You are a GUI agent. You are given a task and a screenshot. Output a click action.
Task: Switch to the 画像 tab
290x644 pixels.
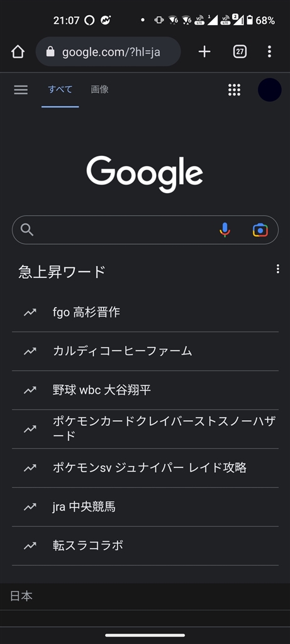pos(100,89)
